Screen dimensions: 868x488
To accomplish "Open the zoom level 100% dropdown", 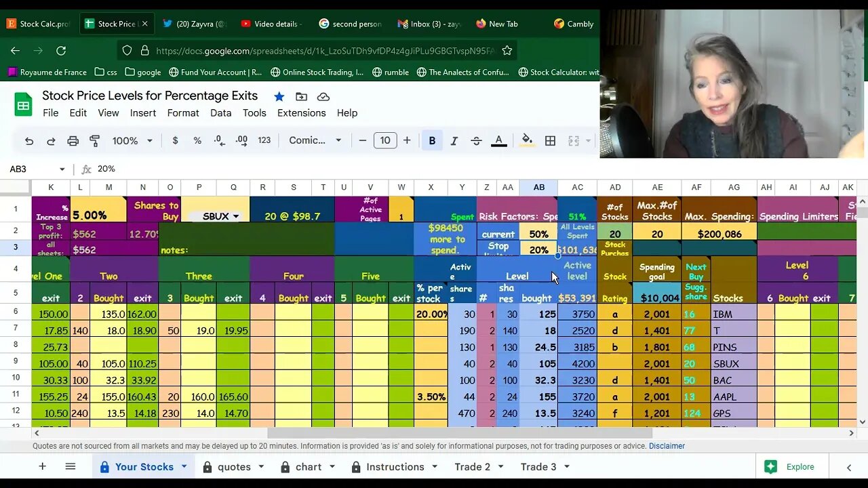I will pos(132,141).
